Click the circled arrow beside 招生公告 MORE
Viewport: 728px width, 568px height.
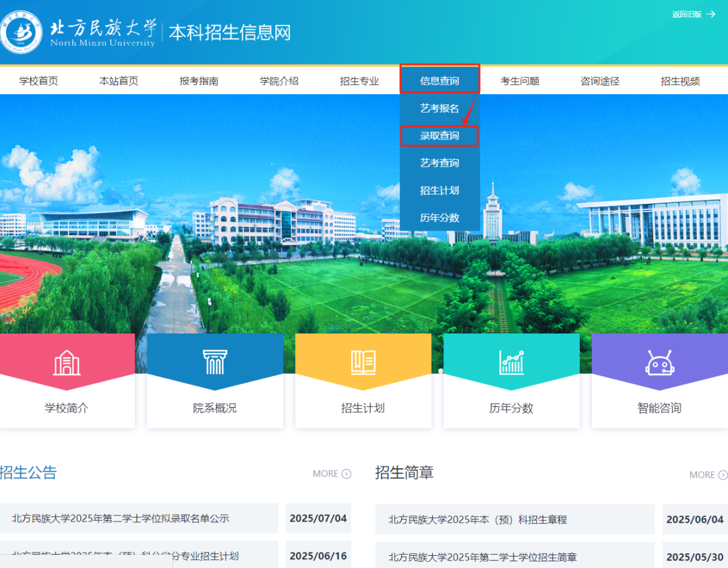348,474
